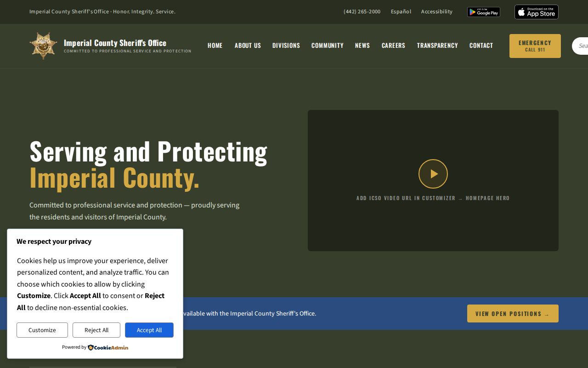Customize cookie preferences
The image size is (588, 368).
(42, 330)
